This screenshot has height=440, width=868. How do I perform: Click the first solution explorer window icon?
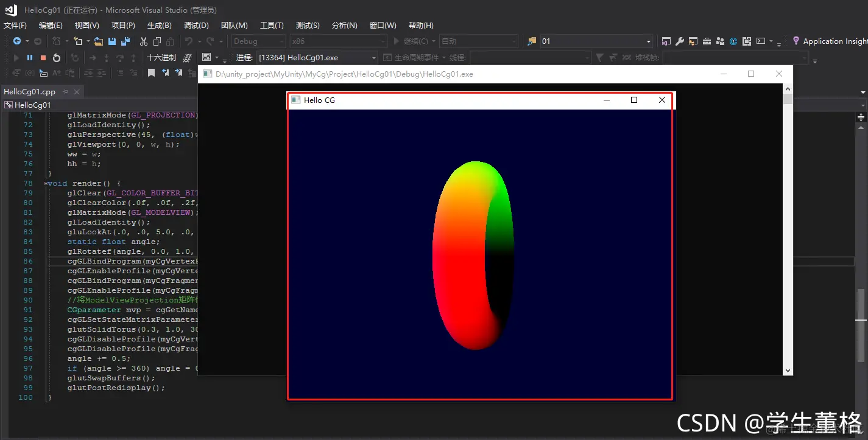click(x=666, y=41)
